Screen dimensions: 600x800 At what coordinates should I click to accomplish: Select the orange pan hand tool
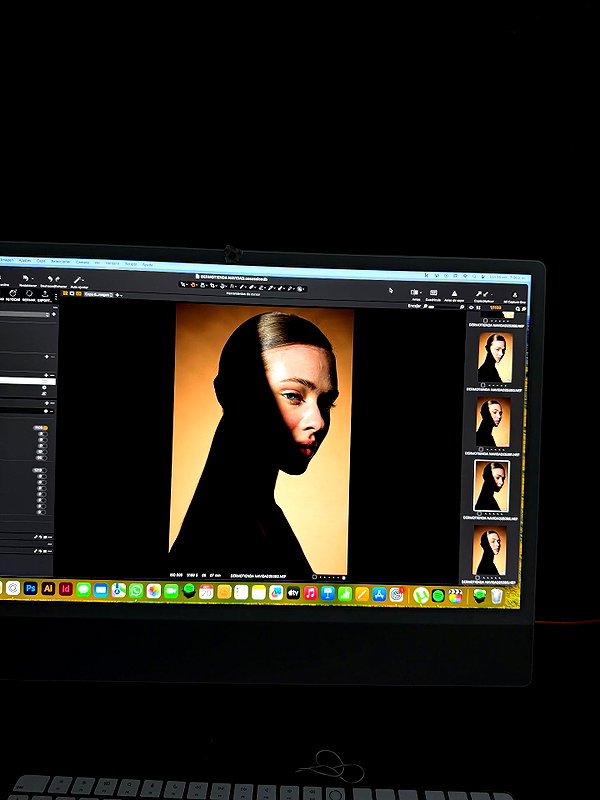(193, 285)
